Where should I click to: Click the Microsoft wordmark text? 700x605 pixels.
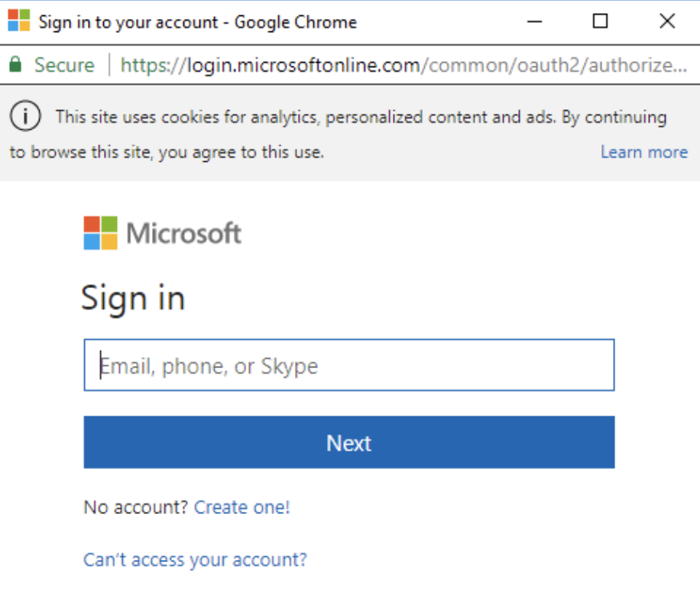184,233
